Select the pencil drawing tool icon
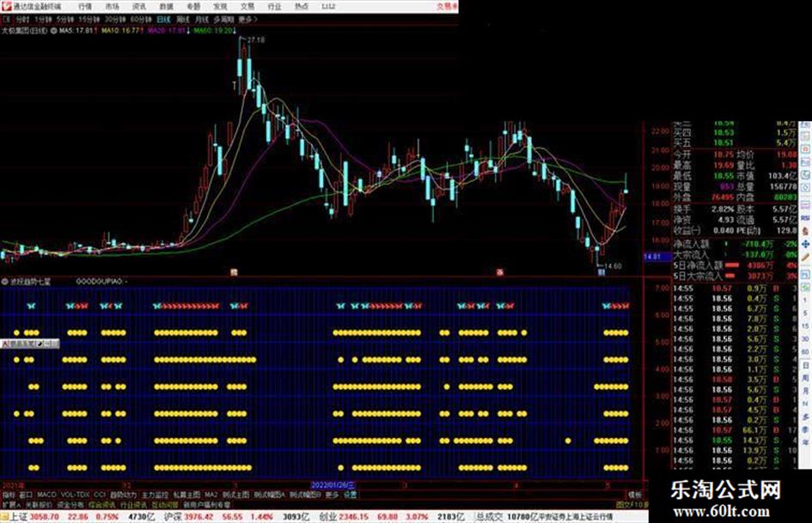Image resolution: width=812 pixels, height=523 pixels. click(x=805, y=257)
